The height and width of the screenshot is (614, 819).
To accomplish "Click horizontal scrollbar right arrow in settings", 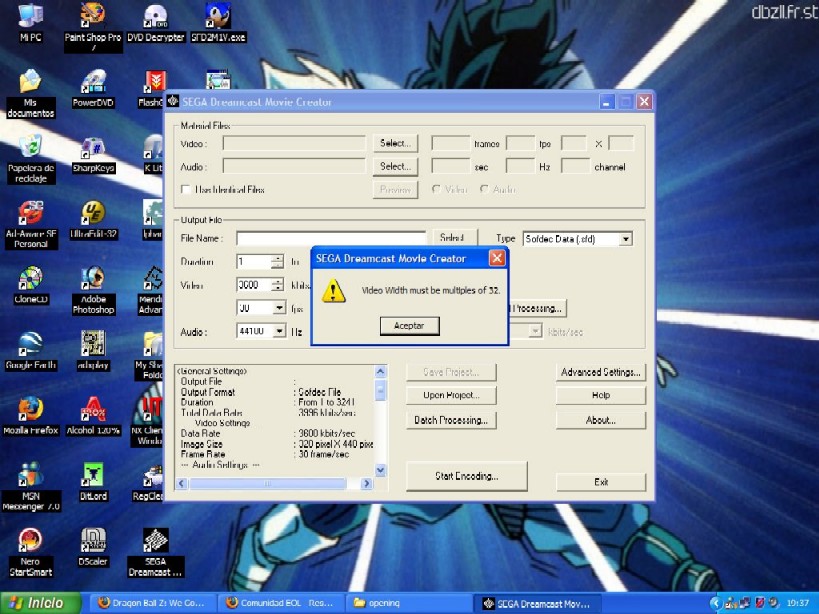I will pyautogui.click(x=367, y=483).
